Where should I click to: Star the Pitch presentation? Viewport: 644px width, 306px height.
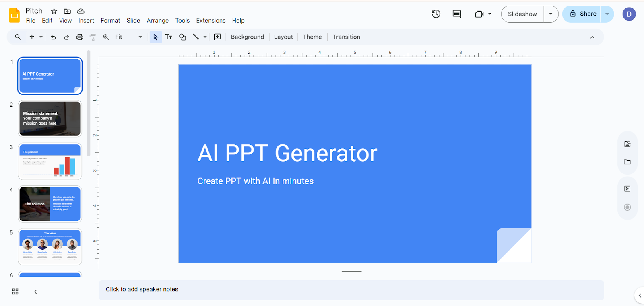click(54, 11)
